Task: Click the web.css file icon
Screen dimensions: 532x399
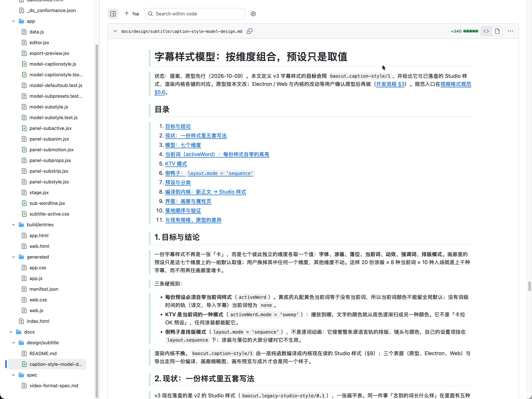Action: click(x=24, y=300)
